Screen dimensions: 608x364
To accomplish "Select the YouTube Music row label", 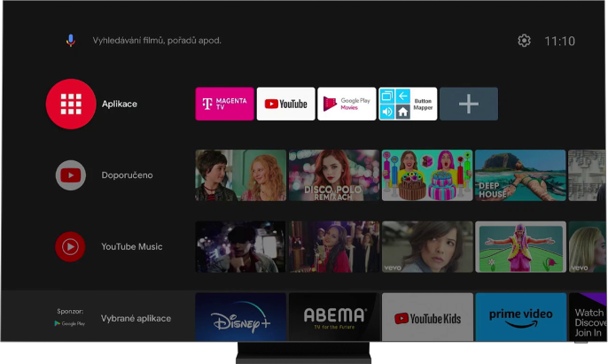I will [x=132, y=246].
